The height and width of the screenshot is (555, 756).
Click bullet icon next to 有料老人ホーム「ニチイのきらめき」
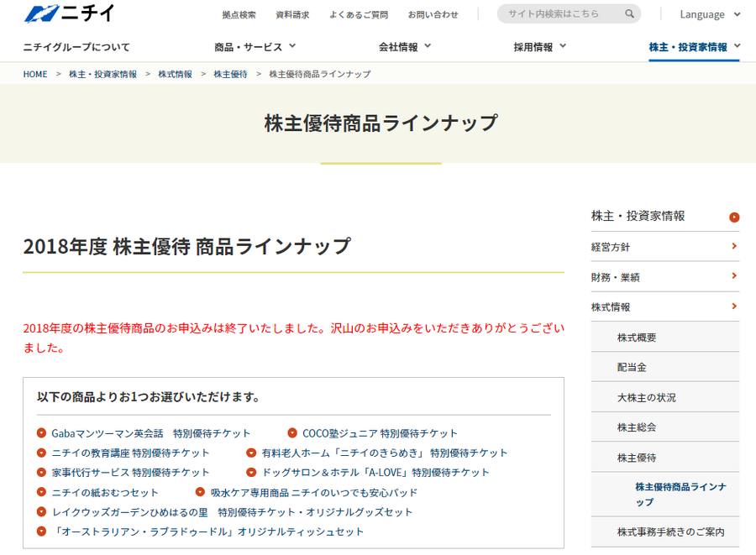coord(251,453)
